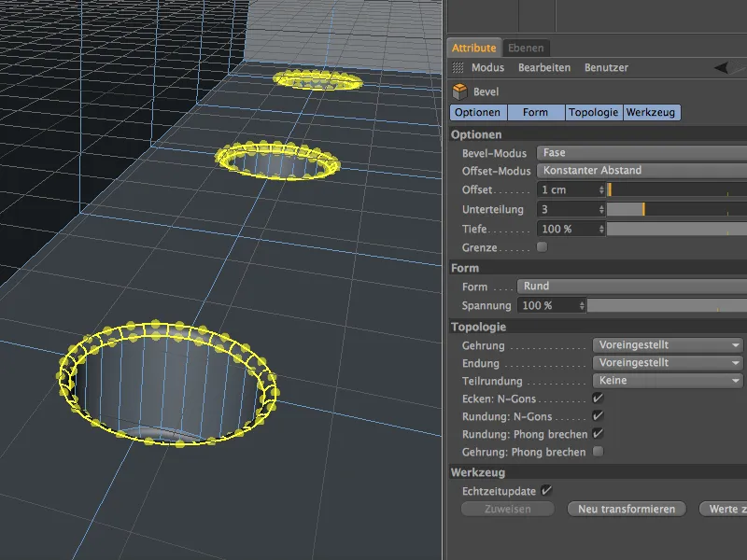Image resolution: width=747 pixels, height=560 pixels.
Task: Click the Zuweisen button
Action: [508, 509]
